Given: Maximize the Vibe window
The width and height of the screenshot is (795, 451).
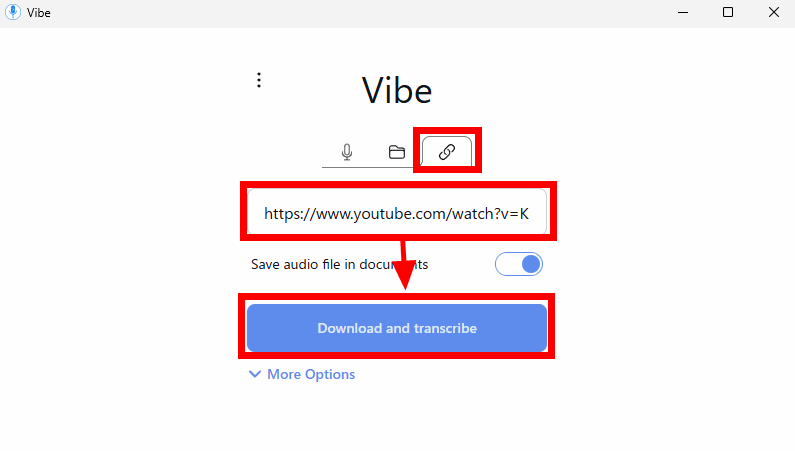Looking at the screenshot, I should (x=728, y=13).
